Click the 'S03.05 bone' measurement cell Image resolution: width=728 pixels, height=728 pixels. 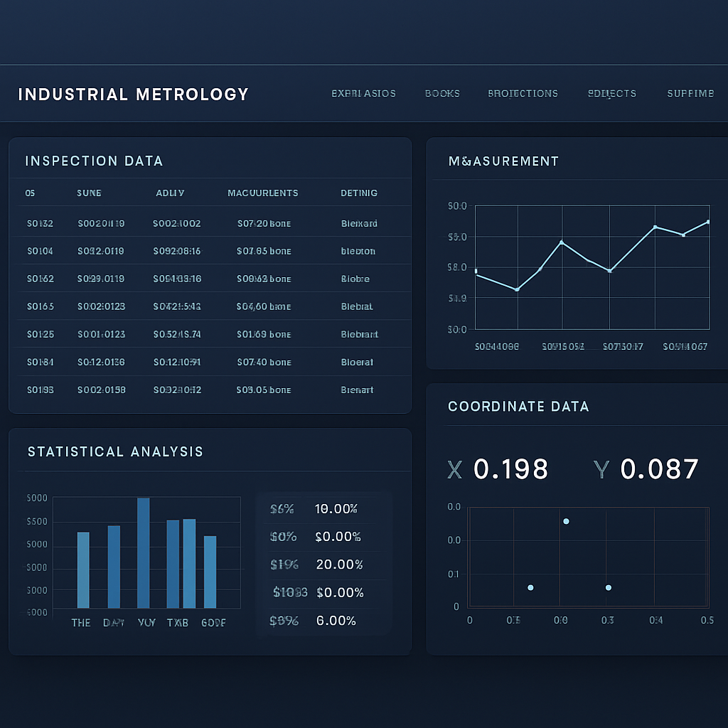(x=264, y=390)
